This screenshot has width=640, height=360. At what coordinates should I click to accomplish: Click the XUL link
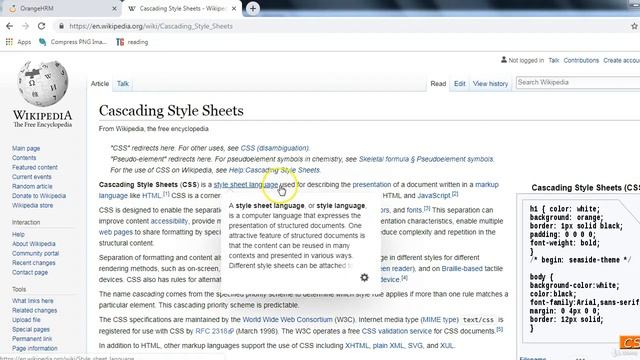pyautogui.click(x=447, y=346)
